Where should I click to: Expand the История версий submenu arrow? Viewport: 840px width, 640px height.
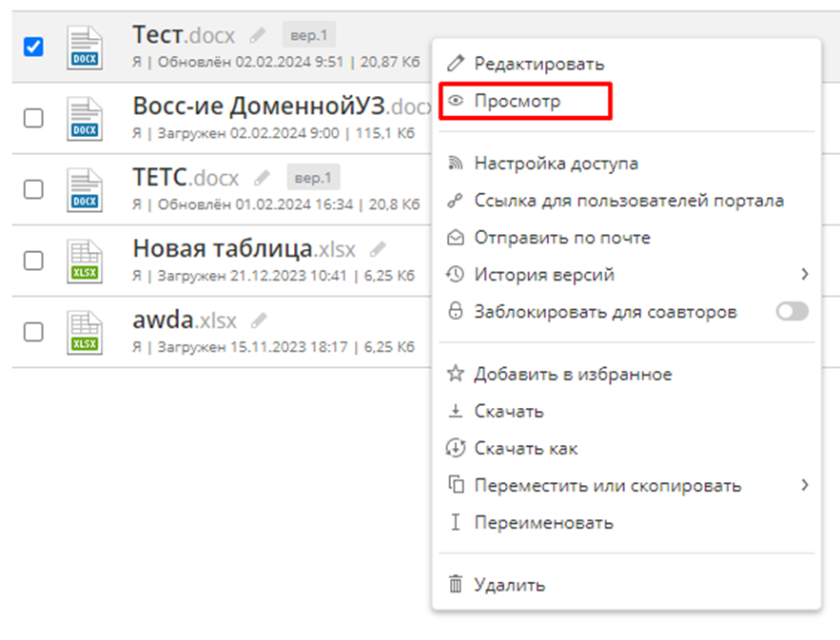(804, 275)
